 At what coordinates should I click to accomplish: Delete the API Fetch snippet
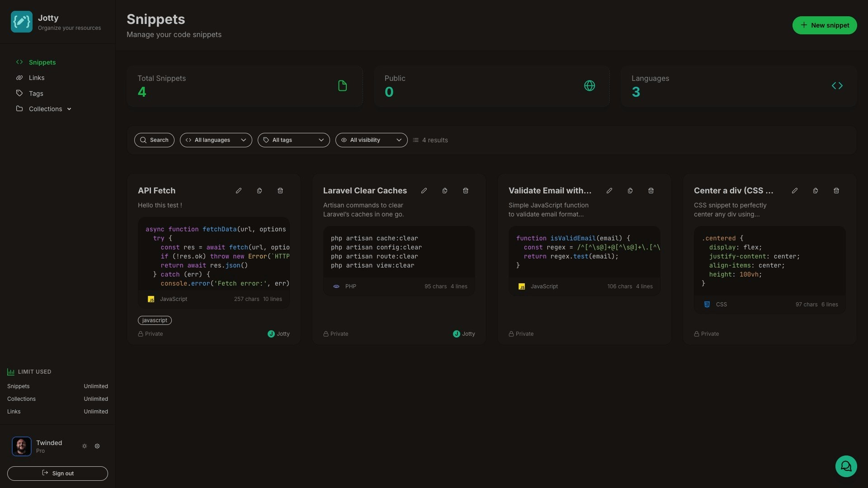[280, 191]
